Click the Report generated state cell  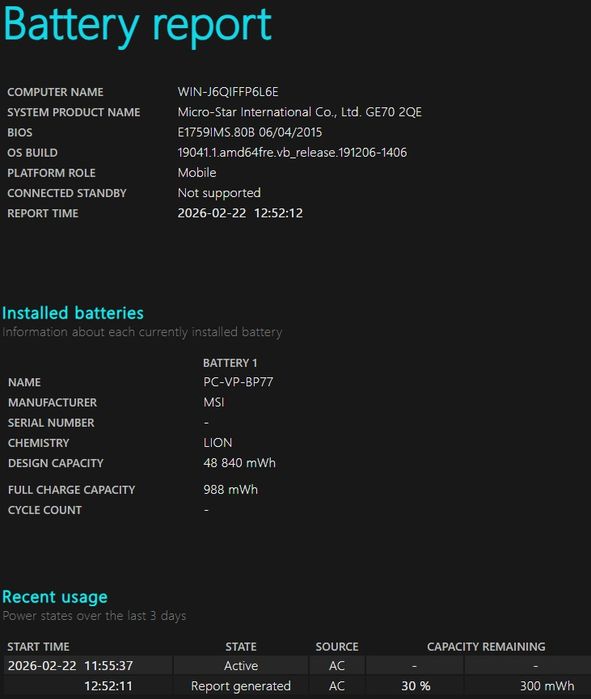pyautogui.click(x=241, y=686)
